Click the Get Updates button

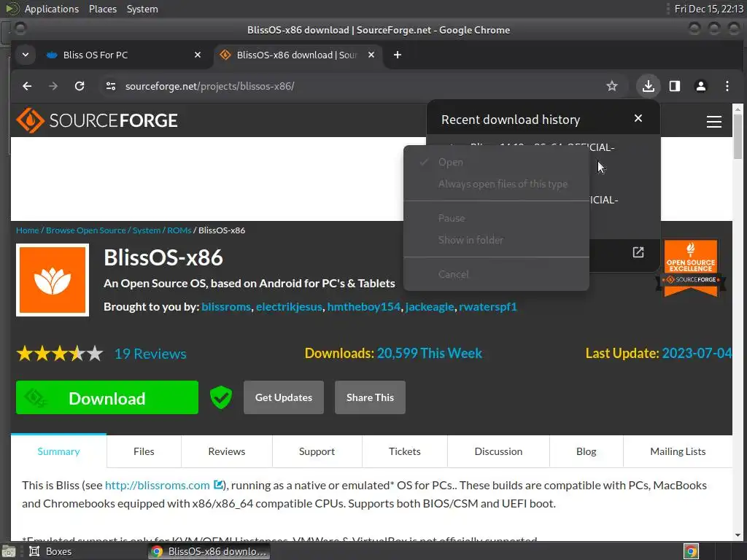284,397
